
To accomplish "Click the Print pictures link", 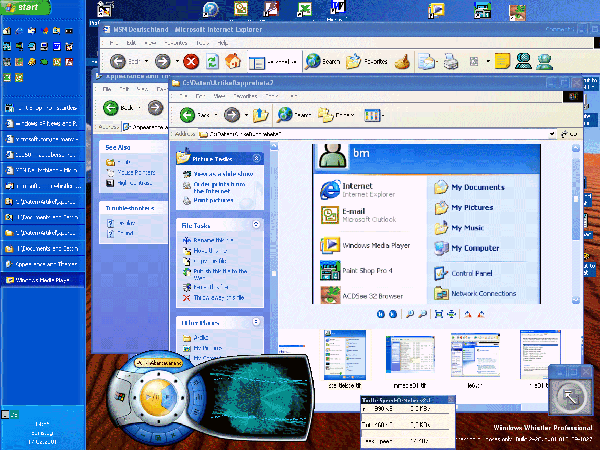I will (x=213, y=200).
